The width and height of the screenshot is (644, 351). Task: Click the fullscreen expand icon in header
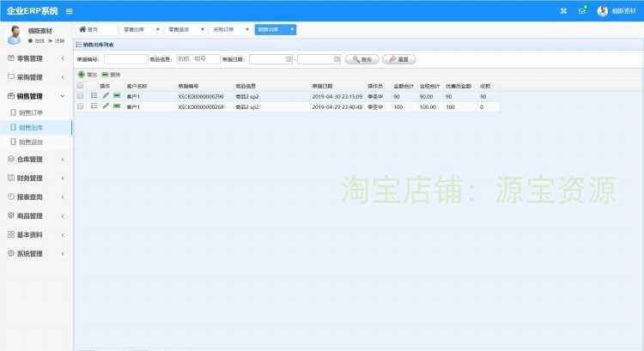click(563, 11)
